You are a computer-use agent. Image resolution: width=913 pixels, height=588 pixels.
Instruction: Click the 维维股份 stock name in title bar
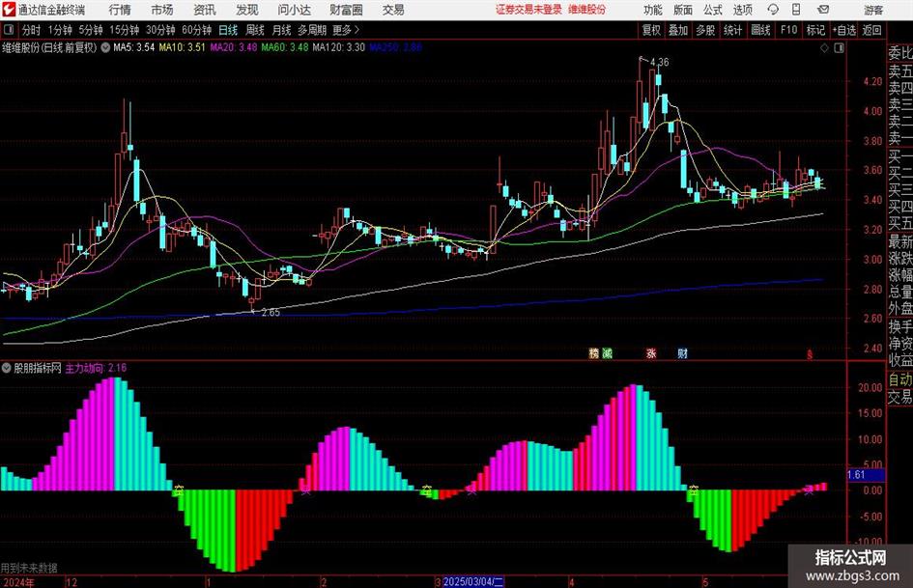(587, 10)
